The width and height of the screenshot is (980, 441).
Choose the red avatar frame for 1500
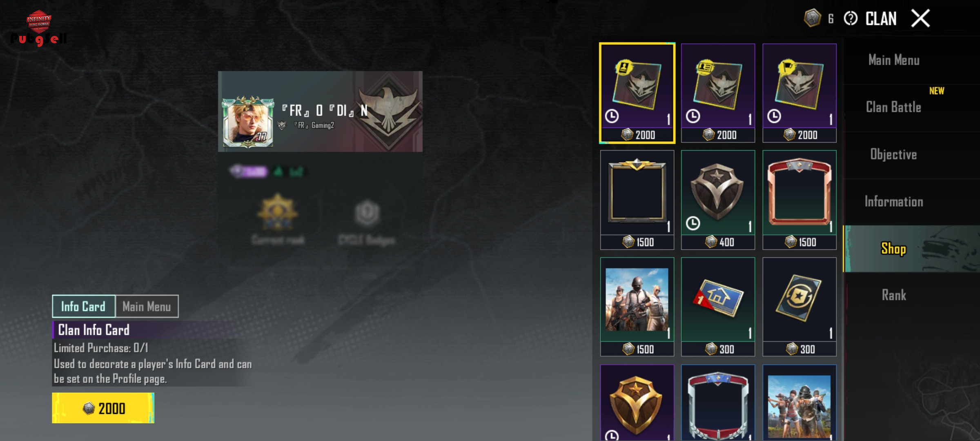click(799, 200)
